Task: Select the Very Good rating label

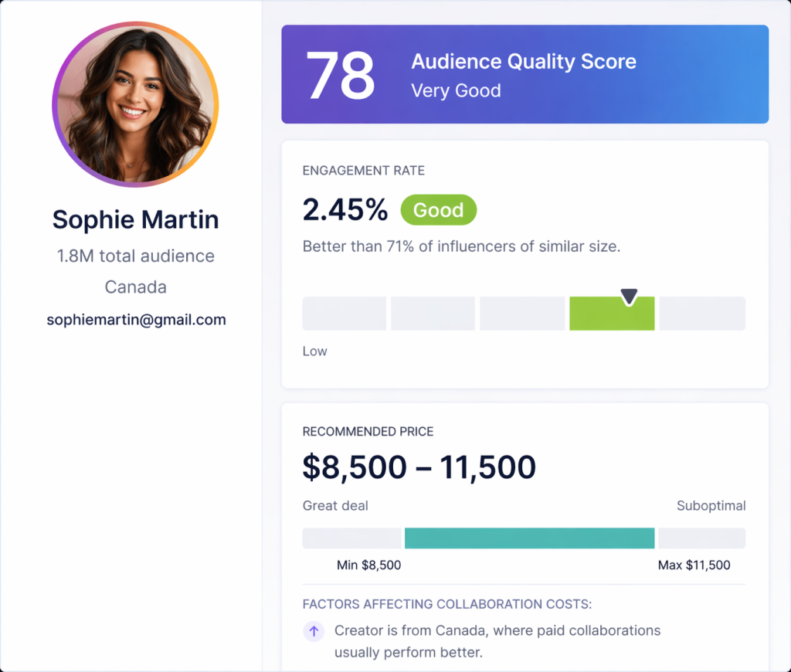Action: pos(457,90)
